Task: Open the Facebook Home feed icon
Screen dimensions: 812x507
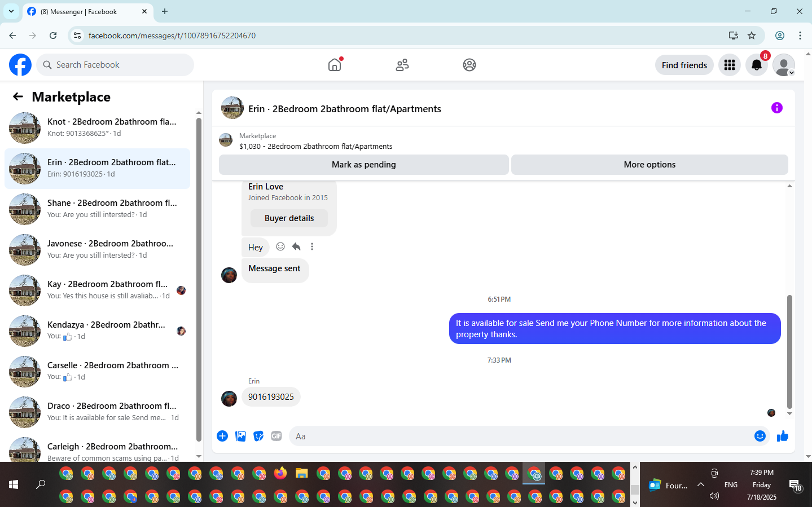Action: click(x=335, y=65)
